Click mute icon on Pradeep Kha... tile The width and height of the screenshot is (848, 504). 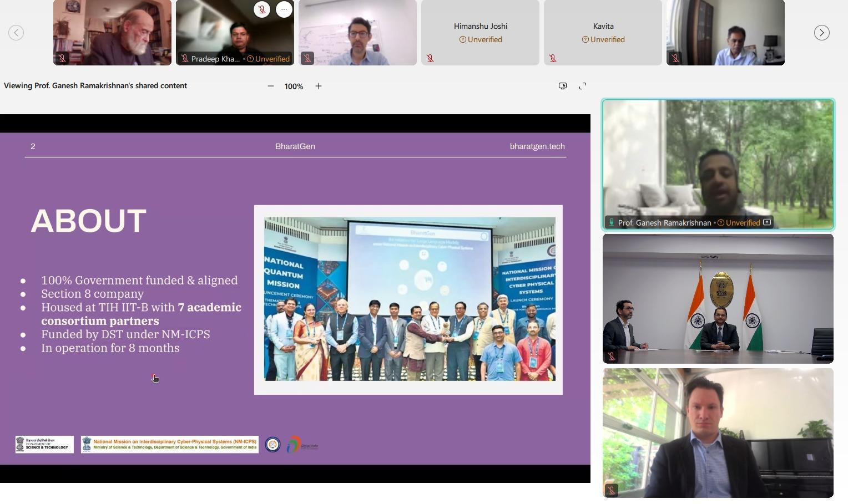coord(262,9)
